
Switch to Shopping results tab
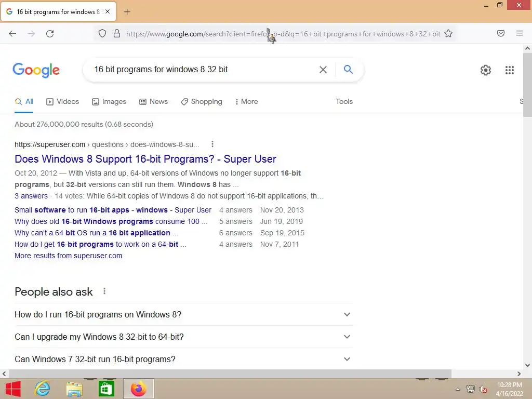(x=202, y=101)
